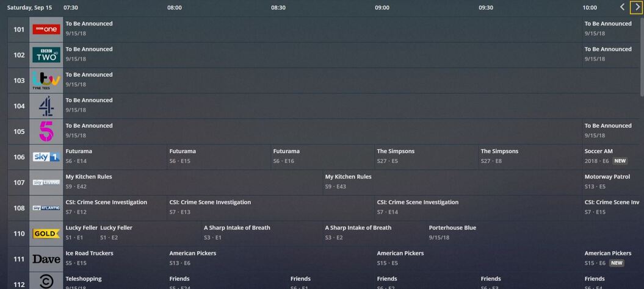Click the Saturday, Sep 15 date header

pos(29,8)
